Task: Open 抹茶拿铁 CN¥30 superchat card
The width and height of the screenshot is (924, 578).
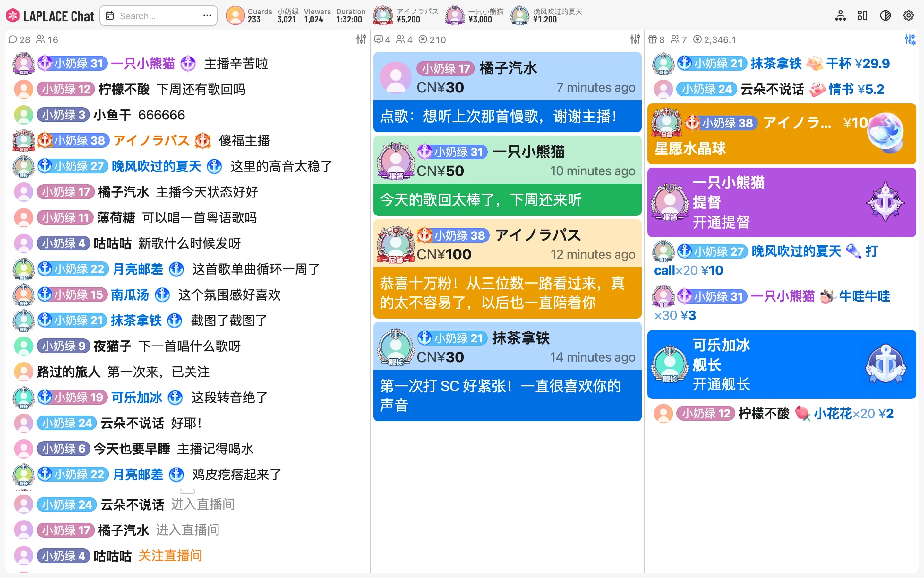Action: point(508,372)
